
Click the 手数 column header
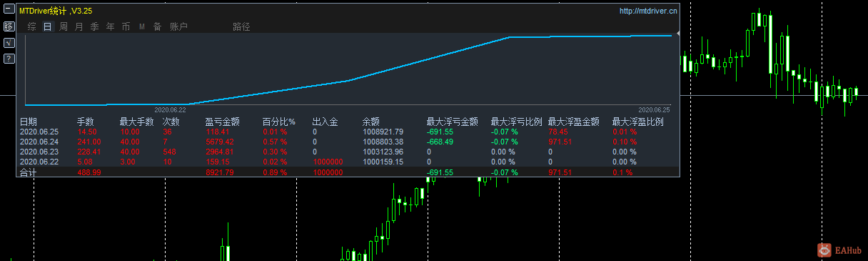click(x=86, y=122)
